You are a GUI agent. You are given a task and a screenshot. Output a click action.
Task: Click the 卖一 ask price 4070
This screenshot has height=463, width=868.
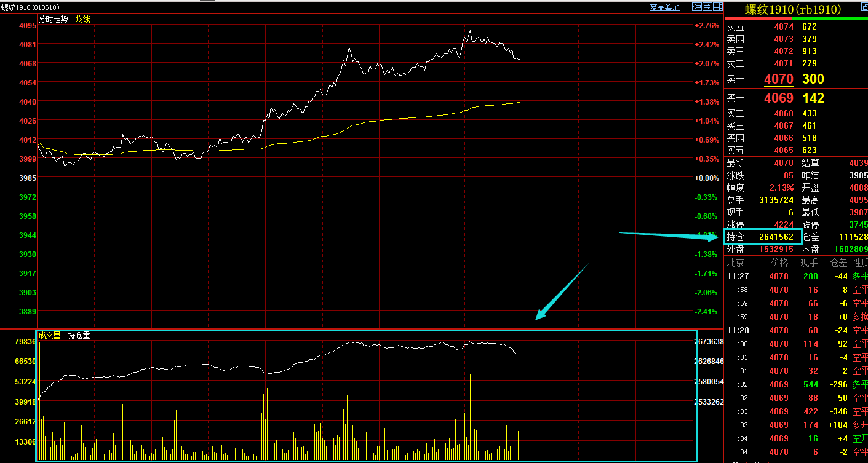[x=779, y=79]
